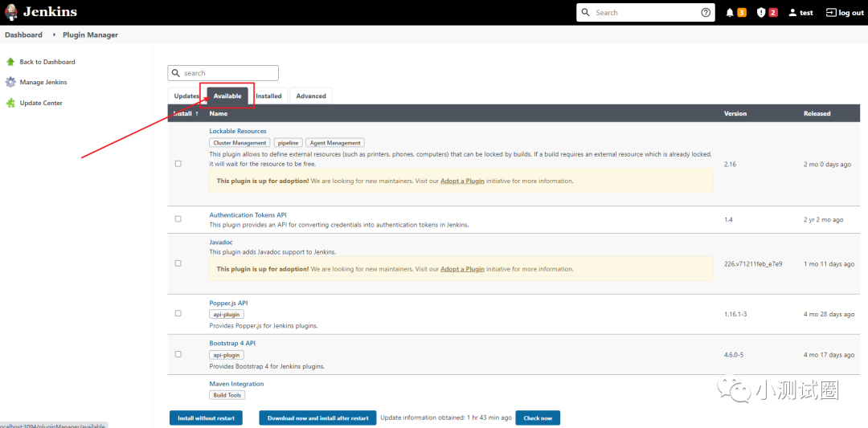Image resolution: width=868 pixels, height=428 pixels.
Task: Select the Available tab
Action: pos(227,96)
